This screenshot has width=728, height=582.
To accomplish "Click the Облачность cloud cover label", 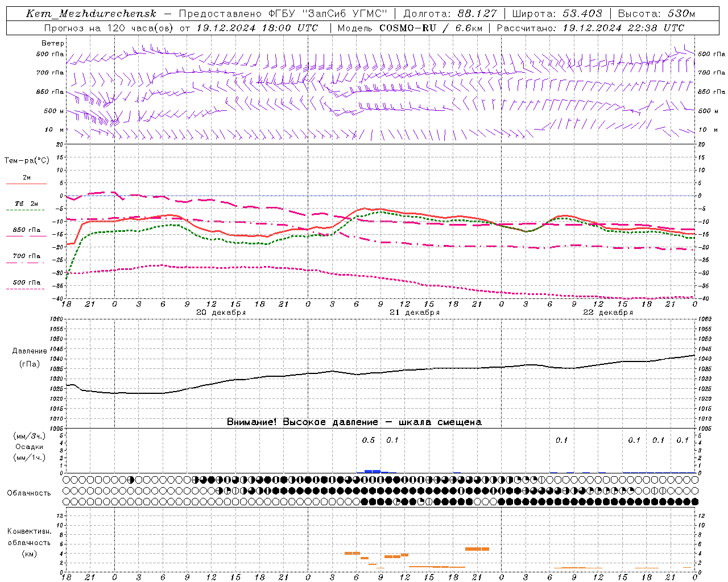I will pyautogui.click(x=29, y=493).
